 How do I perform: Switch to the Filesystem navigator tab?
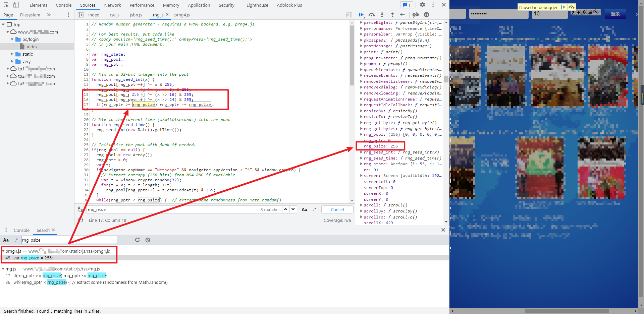pyautogui.click(x=30, y=15)
